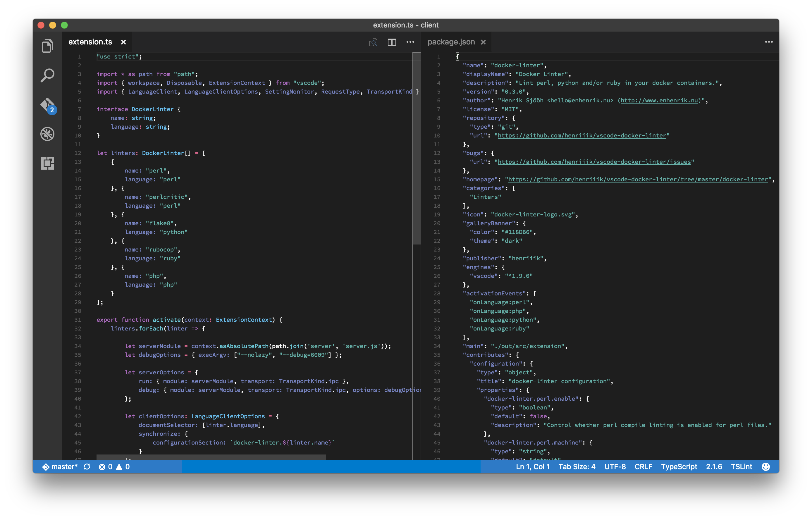Click the Ln 1, Col 1 indicator
812x520 pixels.
tap(532, 467)
